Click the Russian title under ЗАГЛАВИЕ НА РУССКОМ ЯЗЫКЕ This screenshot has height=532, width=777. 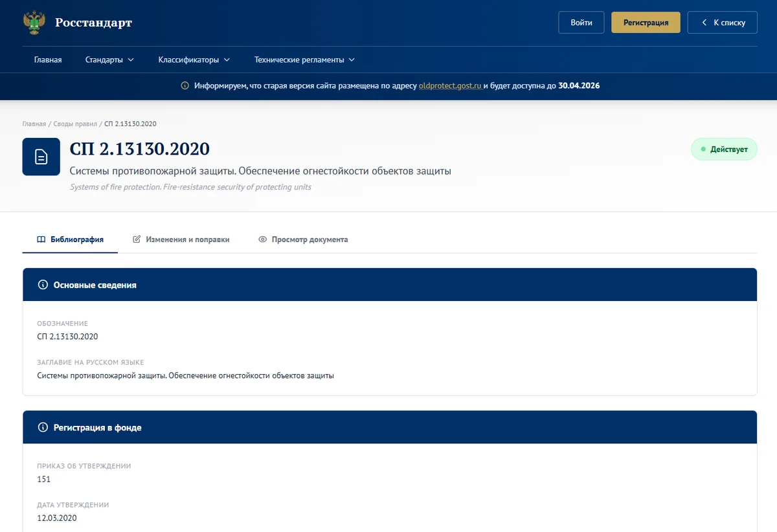point(186,375)
